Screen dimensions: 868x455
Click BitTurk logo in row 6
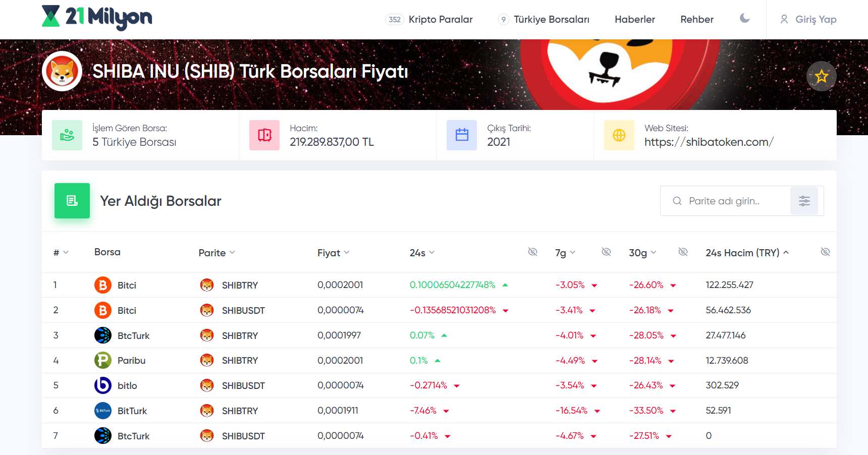click(x=103, y=411)
